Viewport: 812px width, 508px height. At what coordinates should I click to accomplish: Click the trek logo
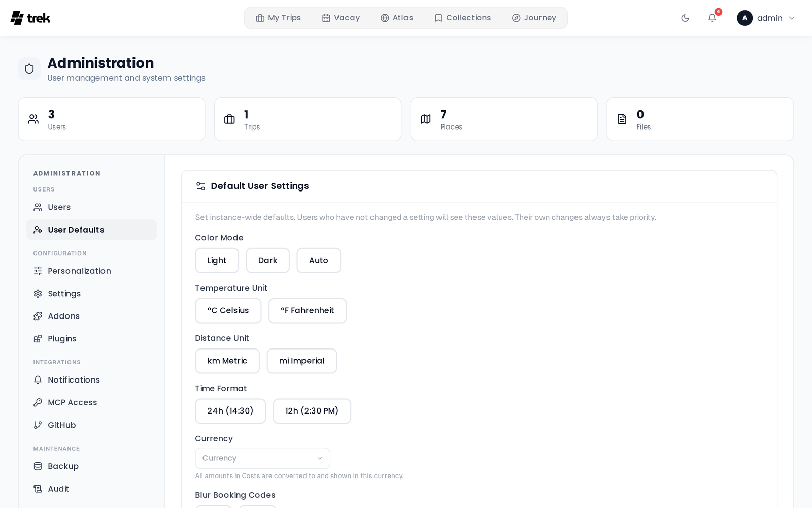(30, 18)
